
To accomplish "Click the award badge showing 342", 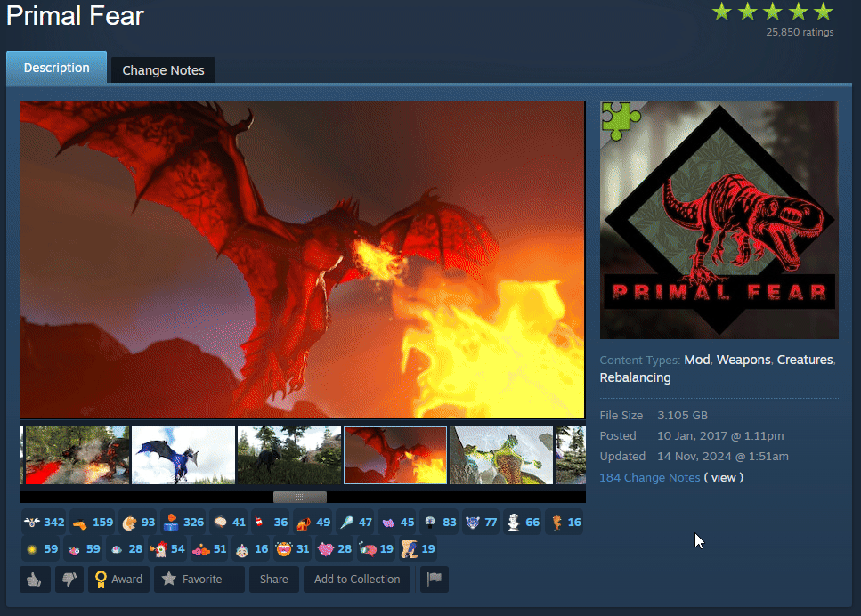I will click(45, 523).
